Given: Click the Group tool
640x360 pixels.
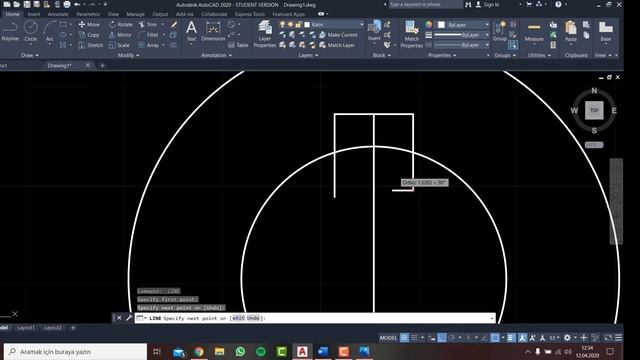Looking at the screenshot, I should (x=499, y=31).
